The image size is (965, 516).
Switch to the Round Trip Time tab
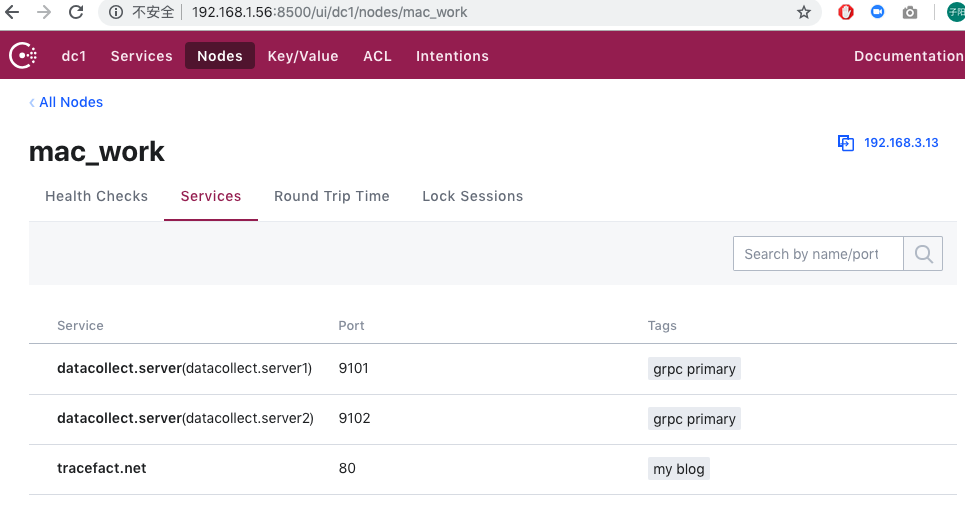pyautogui.click(x=332, y=196)
